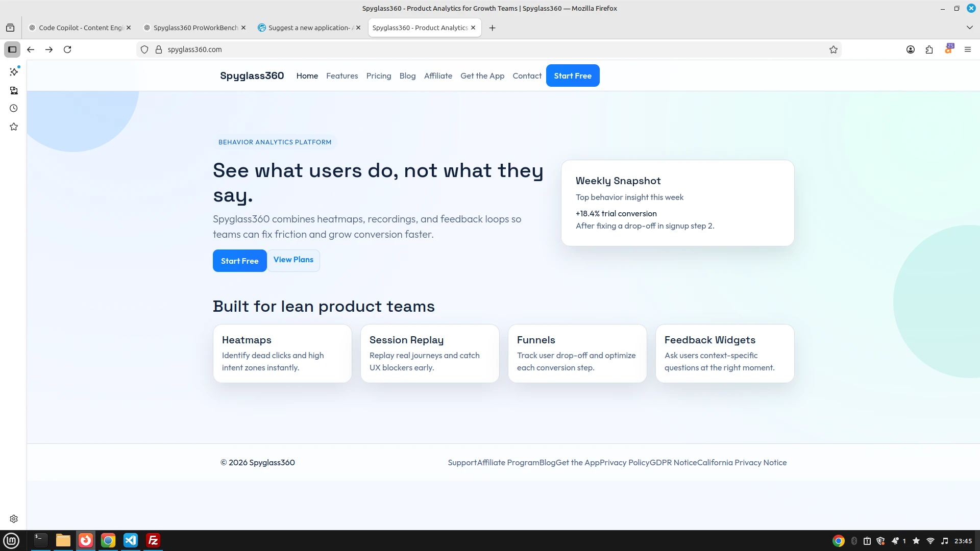Click the site security lock icon
980x551 pixels.
click(159, 49)
